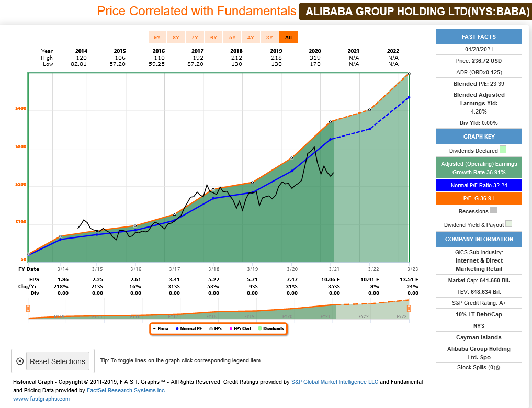Toggle the EPS Ovd legend item
The height and width of the screenshot is (408, 532).
tap(240, 328)
